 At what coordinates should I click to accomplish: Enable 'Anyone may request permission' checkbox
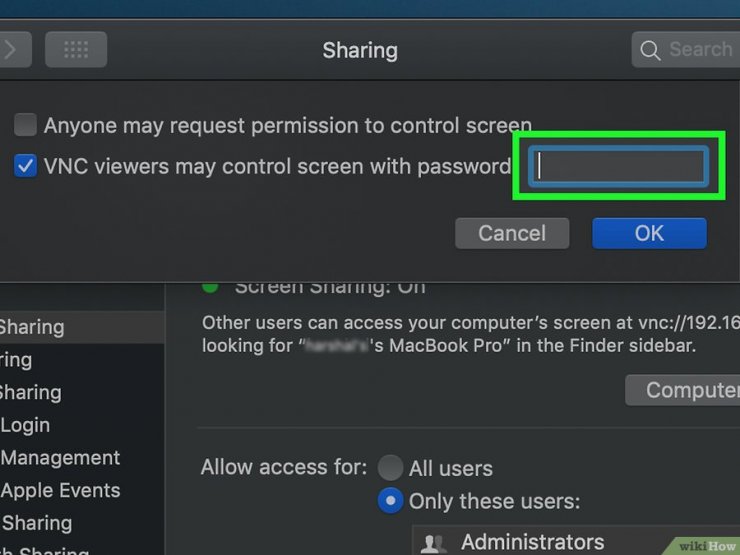point(26,125)
